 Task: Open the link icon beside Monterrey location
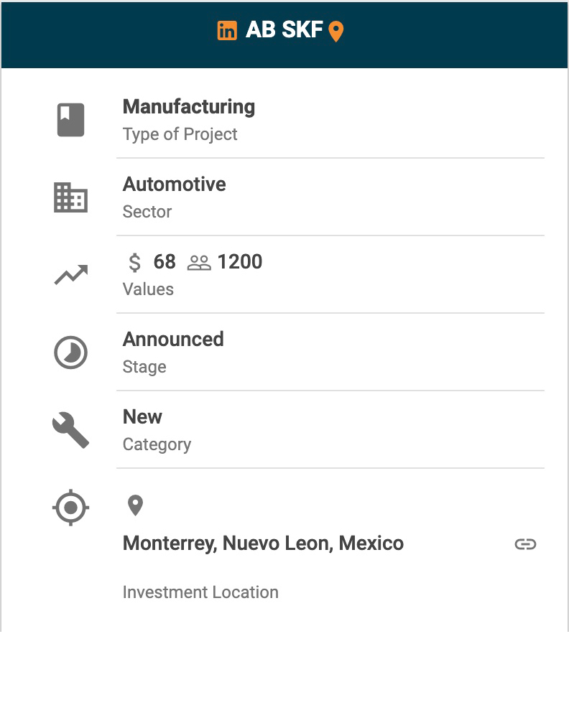pos(525,544)
